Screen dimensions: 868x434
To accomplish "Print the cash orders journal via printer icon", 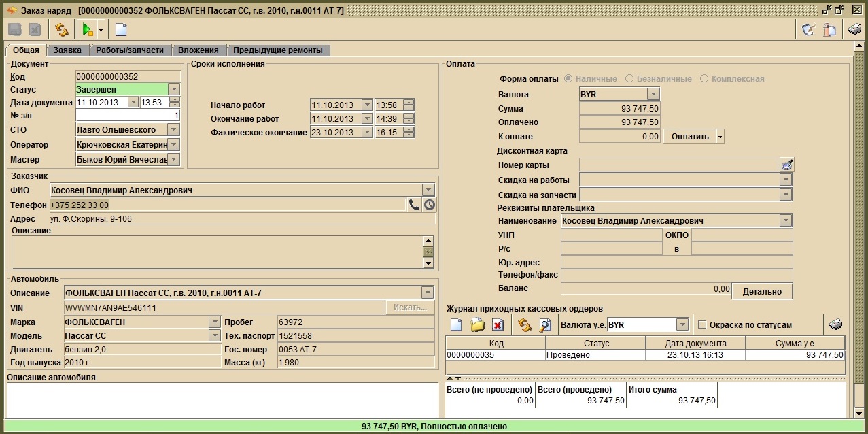I will [835, 324].
